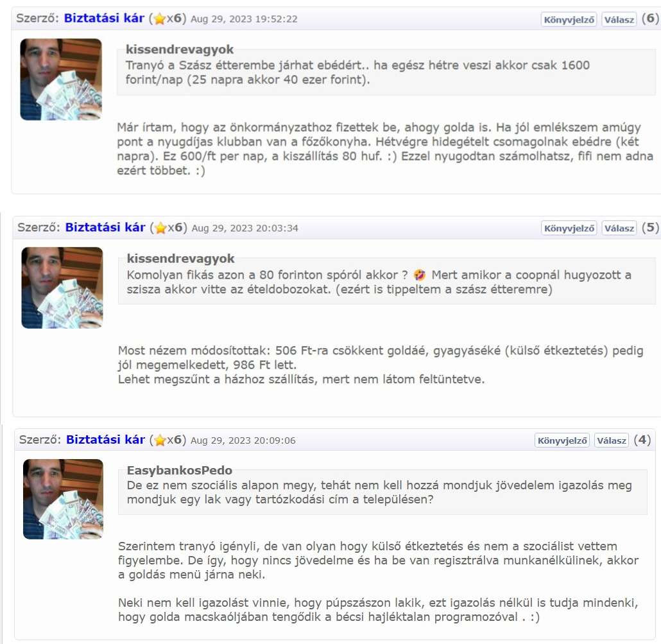The height and width of the screenshot is (644, 661).
Task: Click post number (6) link
Action: (x=650, y=18)
